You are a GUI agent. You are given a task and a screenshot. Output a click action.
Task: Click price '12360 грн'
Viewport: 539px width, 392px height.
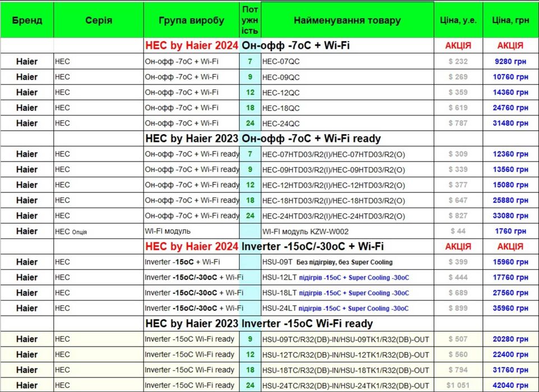coord(510,154)
